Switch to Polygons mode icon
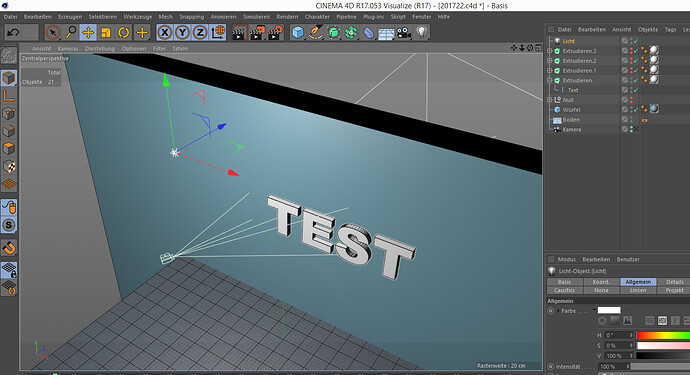Image resolution: width=690 pixels, height=375 pixels. [9, 148]
